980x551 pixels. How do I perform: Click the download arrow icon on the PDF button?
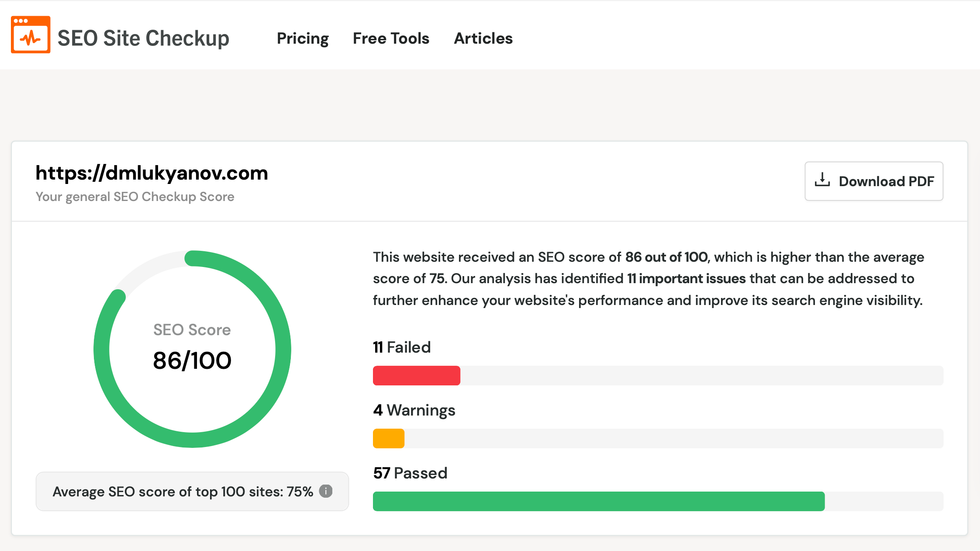click(x=823, y=180)
